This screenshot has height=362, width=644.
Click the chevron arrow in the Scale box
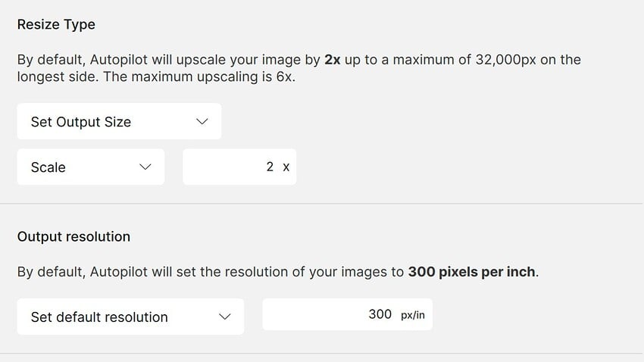146,167
